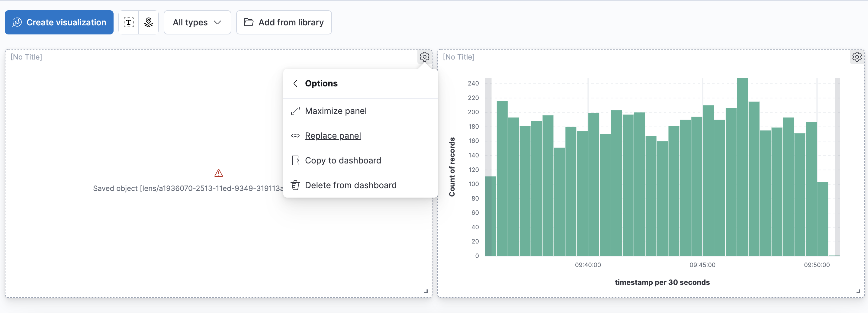Click the trash icon for Delete from dashboard
The height and width of the screenshot is (313, 868).
pos(295,185)
